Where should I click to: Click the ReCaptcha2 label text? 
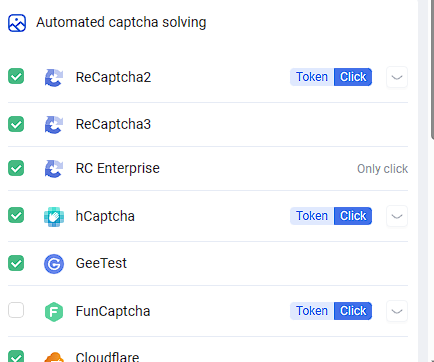click(113, 77)
